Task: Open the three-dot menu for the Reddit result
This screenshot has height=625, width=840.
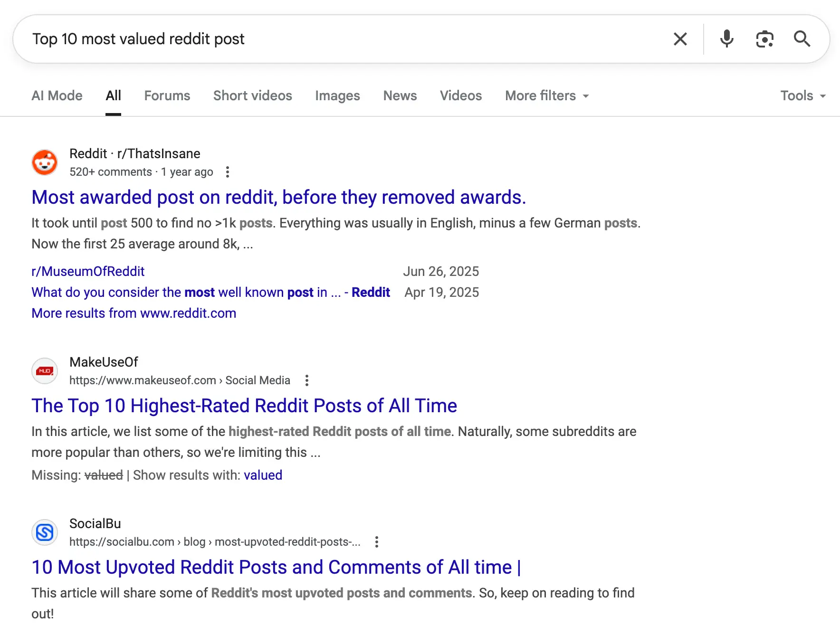Action: tap(228, 172)
